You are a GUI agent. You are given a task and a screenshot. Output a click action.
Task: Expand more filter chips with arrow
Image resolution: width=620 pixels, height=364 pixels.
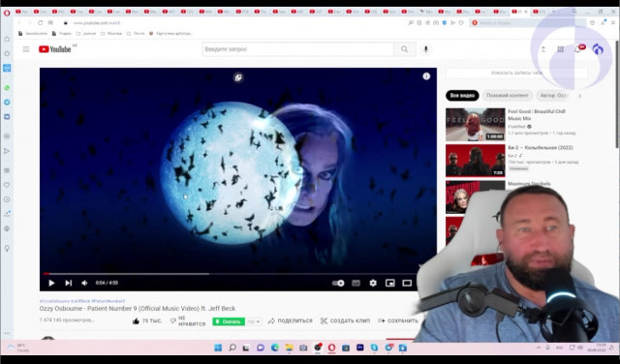tap(579, 96)
